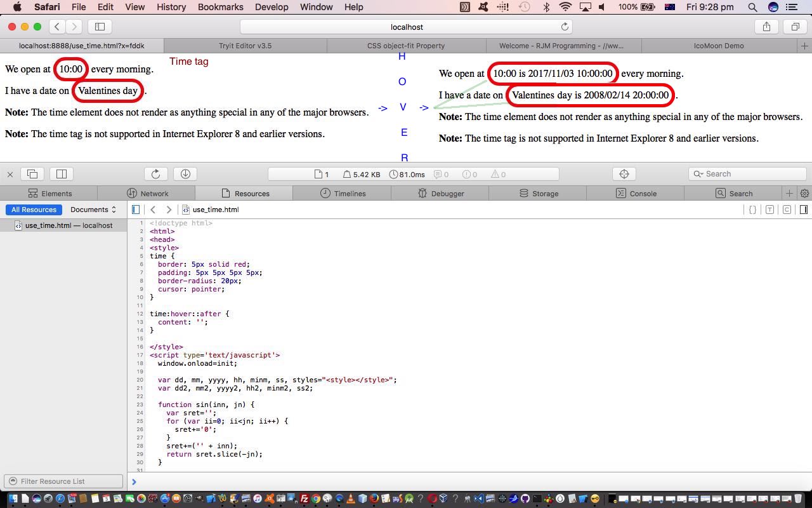
Task: Click the download web archive icon
Action: click(x=185, y=174)
